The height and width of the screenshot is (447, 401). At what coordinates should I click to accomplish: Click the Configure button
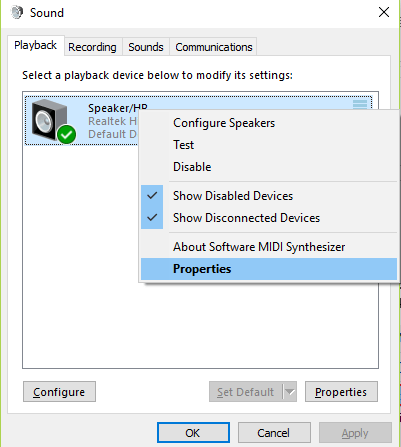(59, 392)
